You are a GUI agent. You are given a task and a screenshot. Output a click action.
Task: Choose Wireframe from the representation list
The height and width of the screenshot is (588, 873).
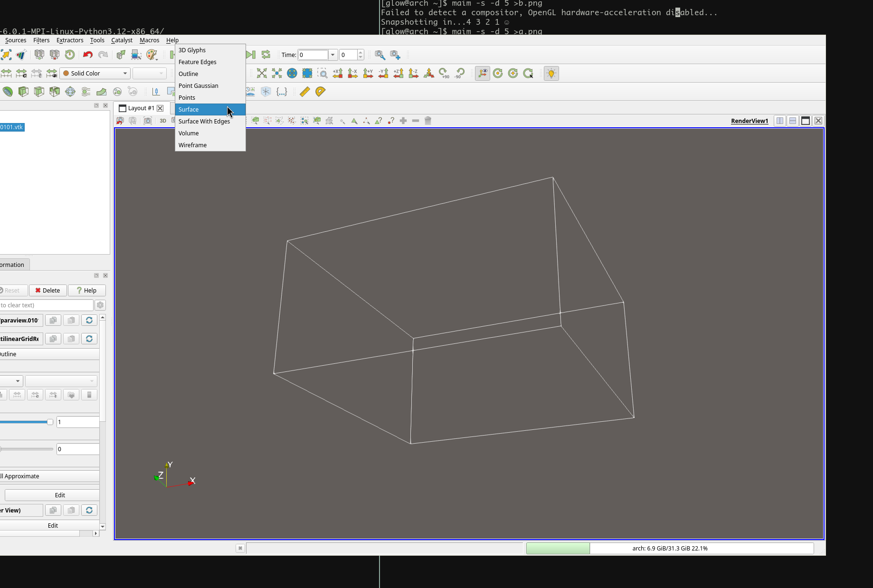click(x=192, y=145)
